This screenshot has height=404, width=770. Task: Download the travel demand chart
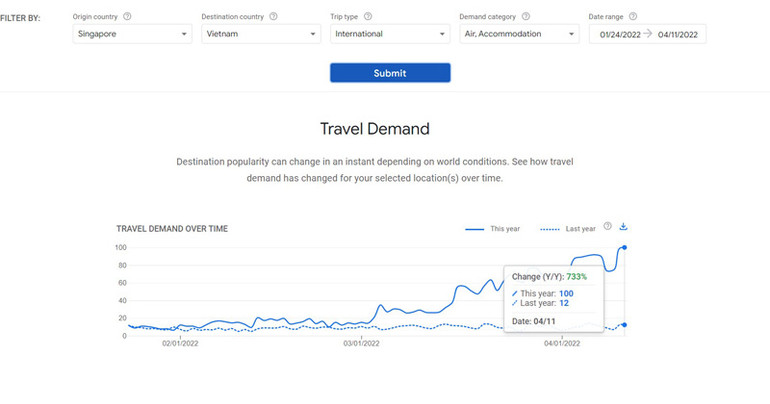[x=623, y=227]
